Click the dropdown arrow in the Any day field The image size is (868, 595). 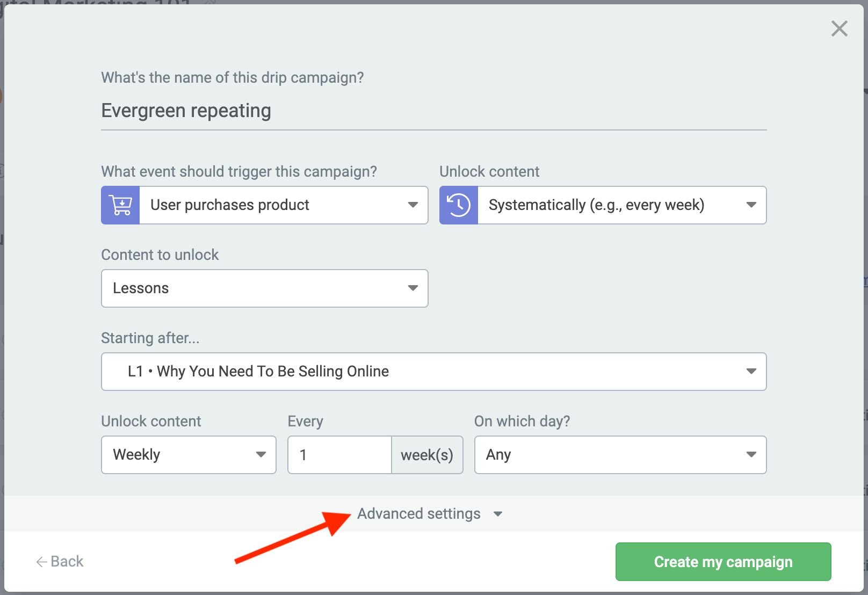[751, 455]
